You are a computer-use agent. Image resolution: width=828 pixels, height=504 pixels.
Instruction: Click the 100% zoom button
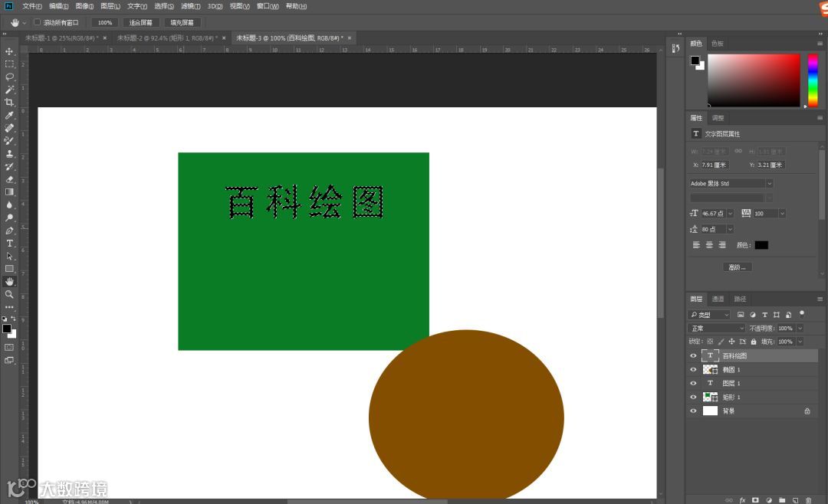(104, 23)
